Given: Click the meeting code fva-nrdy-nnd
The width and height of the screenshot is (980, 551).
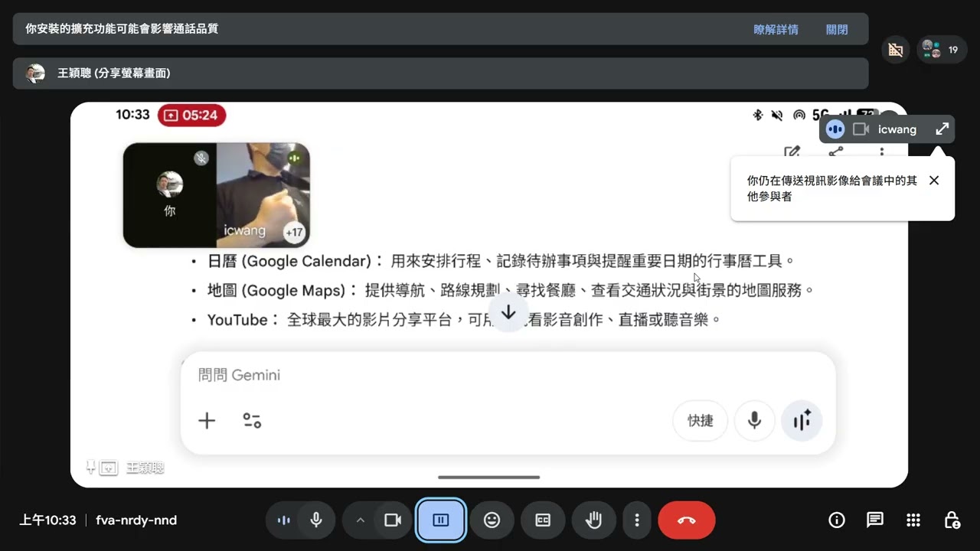Looking at the screenshot, I should pyautogui.click(x=136, y=520).
